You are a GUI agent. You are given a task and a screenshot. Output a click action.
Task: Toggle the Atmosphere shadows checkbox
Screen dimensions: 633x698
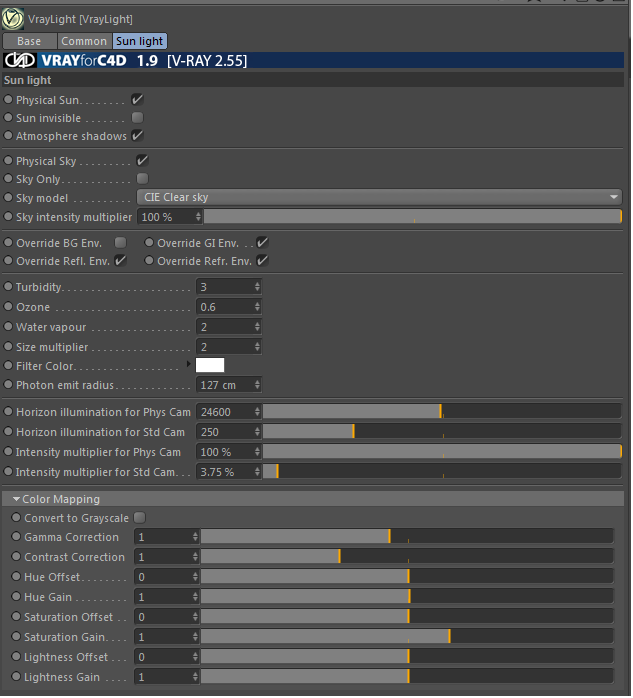[x=138, y=136]
